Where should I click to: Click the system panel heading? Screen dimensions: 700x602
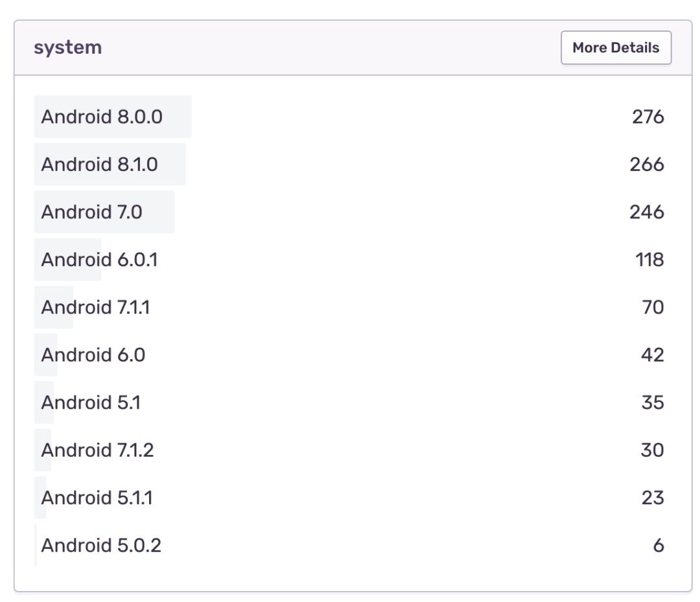pos(68,47)
